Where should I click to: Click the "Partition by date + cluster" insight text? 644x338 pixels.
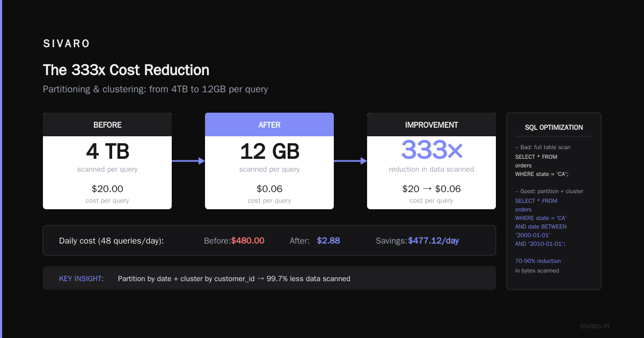[x=234, y=278]
